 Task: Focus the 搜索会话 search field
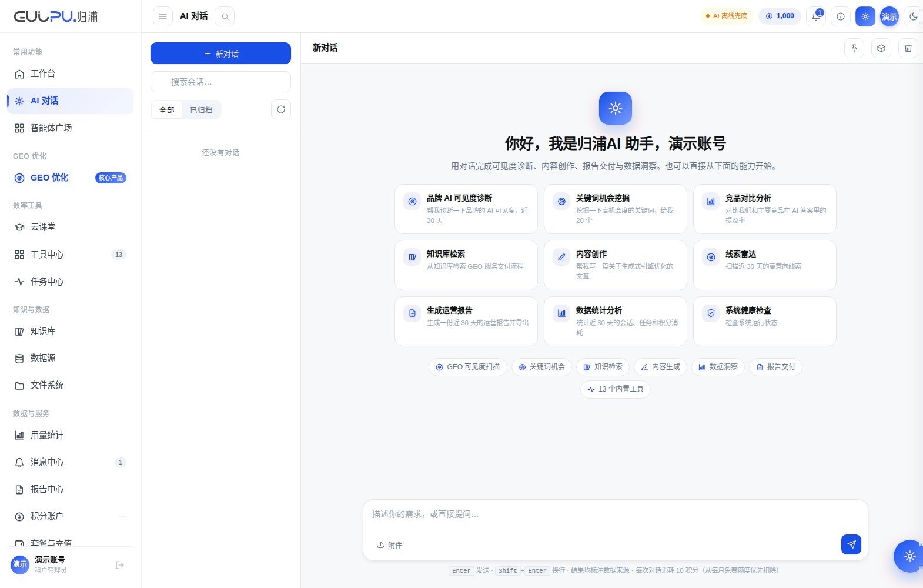(x=220, y=82)
